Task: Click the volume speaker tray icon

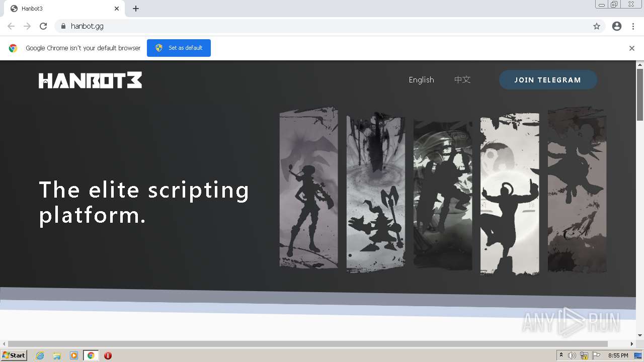Action: point(572,355)
